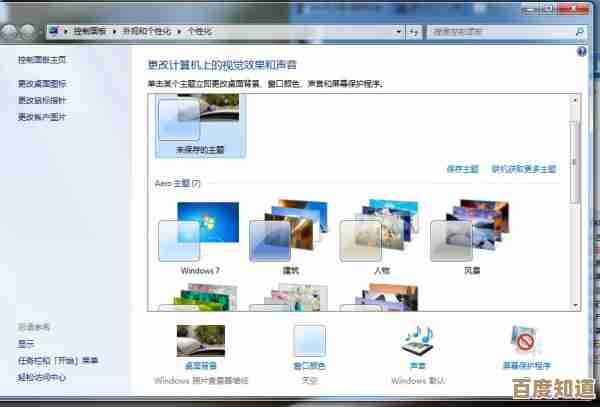The image size is (600, 407).
Task: Click 外观和个性化 in the breadcrumb
Action: 147,32
